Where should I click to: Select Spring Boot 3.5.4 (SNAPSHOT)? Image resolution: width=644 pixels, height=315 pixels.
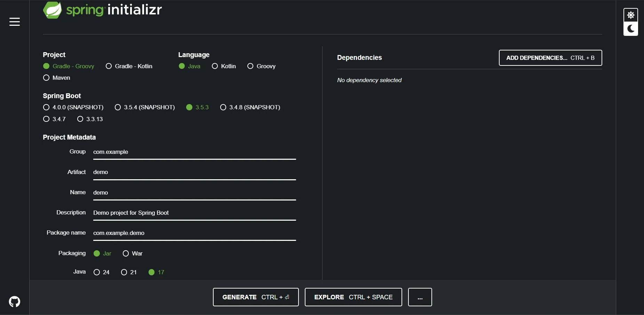(x=145, y=107)
